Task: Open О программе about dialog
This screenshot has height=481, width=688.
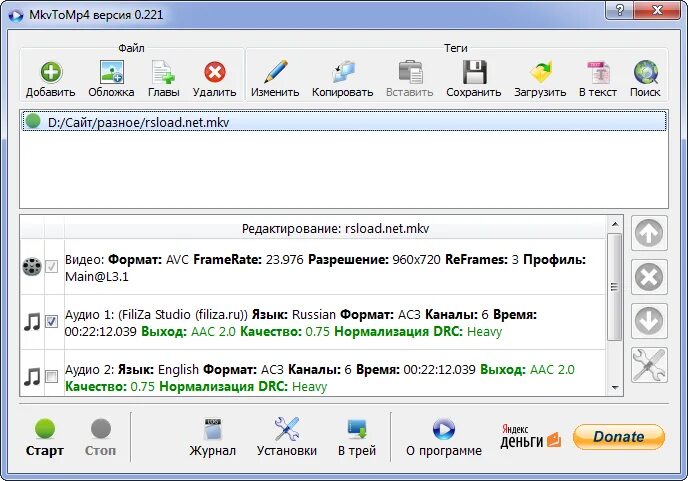Action: [444, 437]
